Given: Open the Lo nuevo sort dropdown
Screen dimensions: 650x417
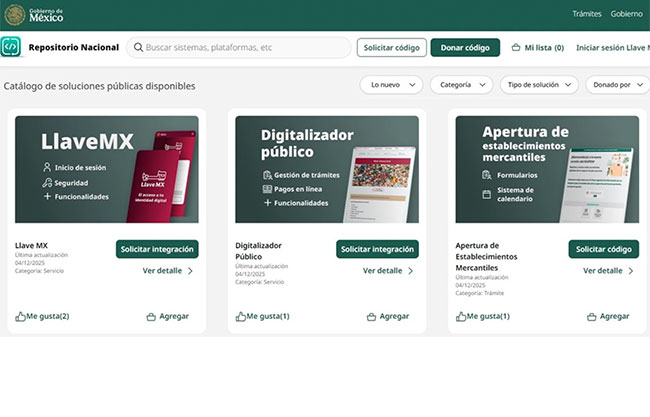Looking at the screenshot, I should coord(391,85).
